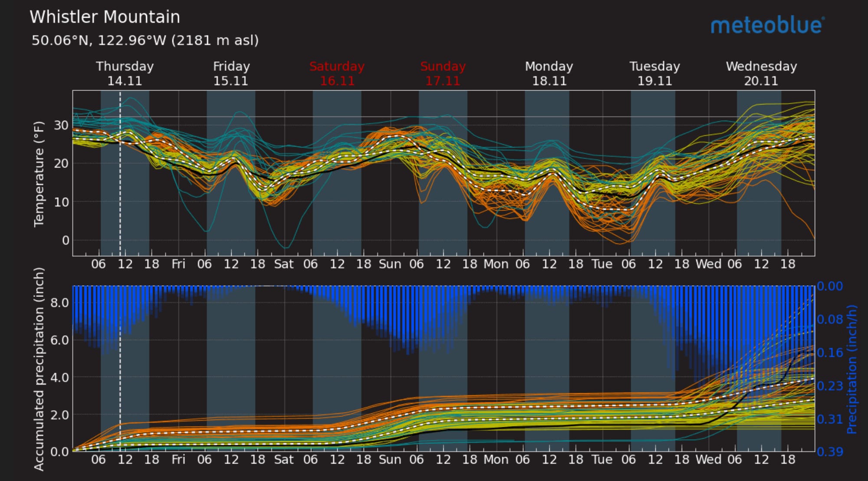The height and width of the screenshot is (481, 868).
Task: Click the Accumulated precipitation axis label
Action: tap(39, 369)
